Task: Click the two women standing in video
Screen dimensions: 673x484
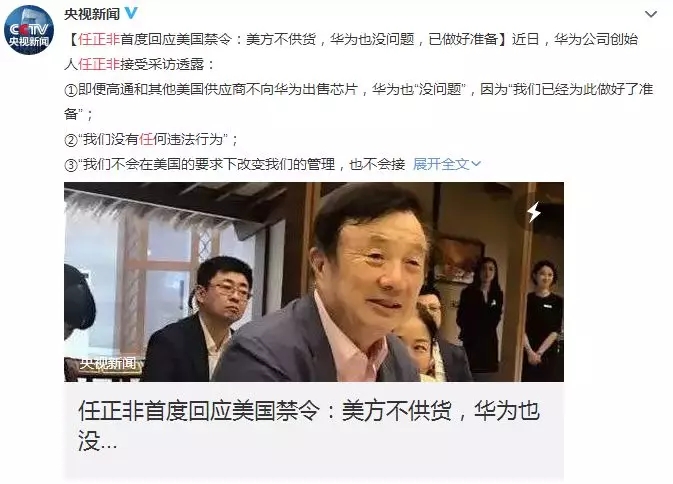Action: click(510, 318)
